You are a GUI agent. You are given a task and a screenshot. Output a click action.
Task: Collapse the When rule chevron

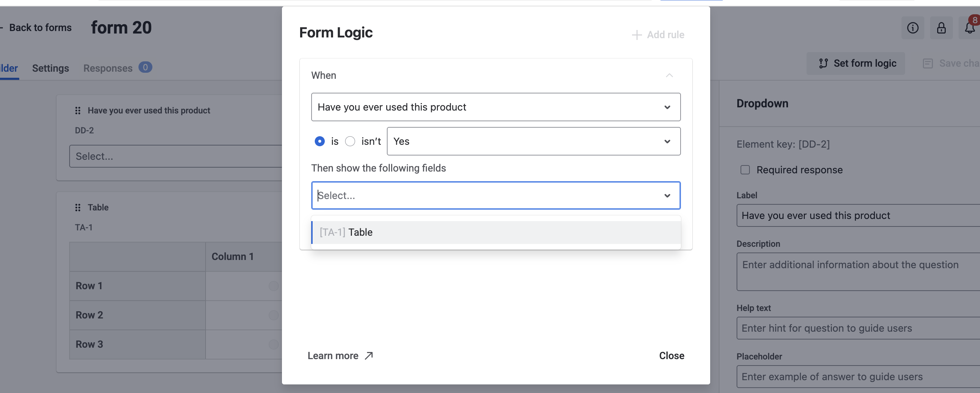point(669,75)
